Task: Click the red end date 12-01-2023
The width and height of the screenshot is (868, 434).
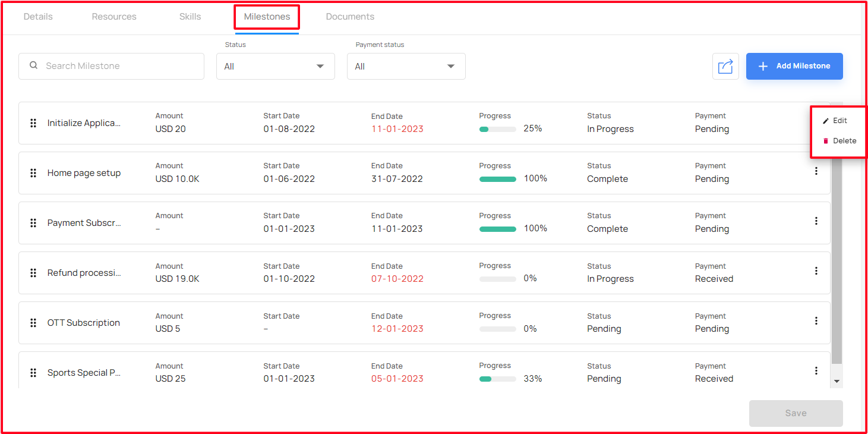Action: tap(397, 329)
